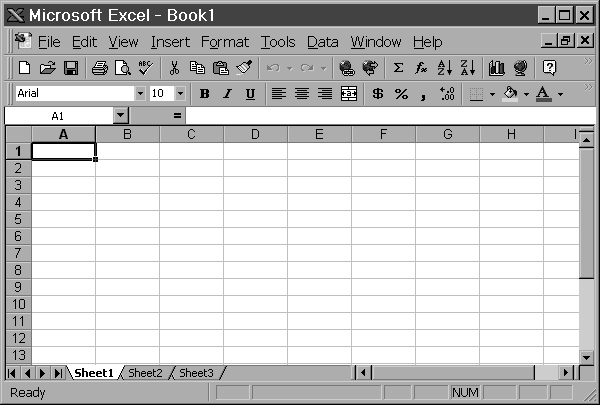
Task: Click the Open folder icon
Action: click(x=47, y=68)
